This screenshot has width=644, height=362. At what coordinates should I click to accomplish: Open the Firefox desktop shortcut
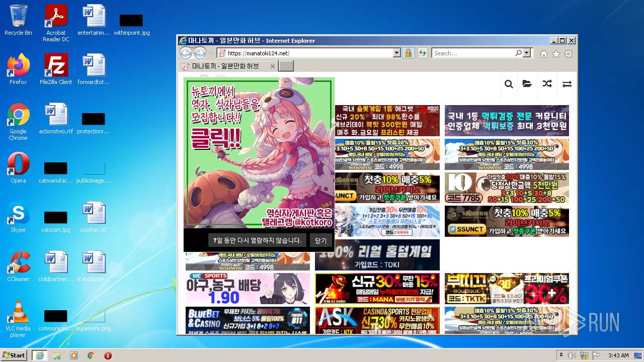click(x=18, y=69)
